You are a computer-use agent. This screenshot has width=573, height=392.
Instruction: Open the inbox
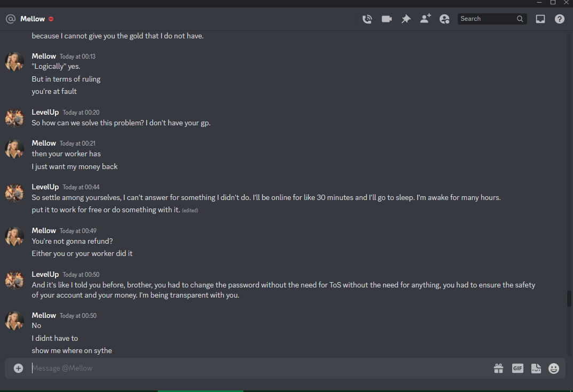tap(540, 19)
